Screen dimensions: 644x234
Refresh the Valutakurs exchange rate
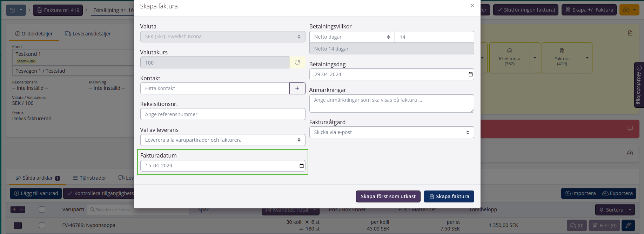pyautogui.click(x=297, y=62)
